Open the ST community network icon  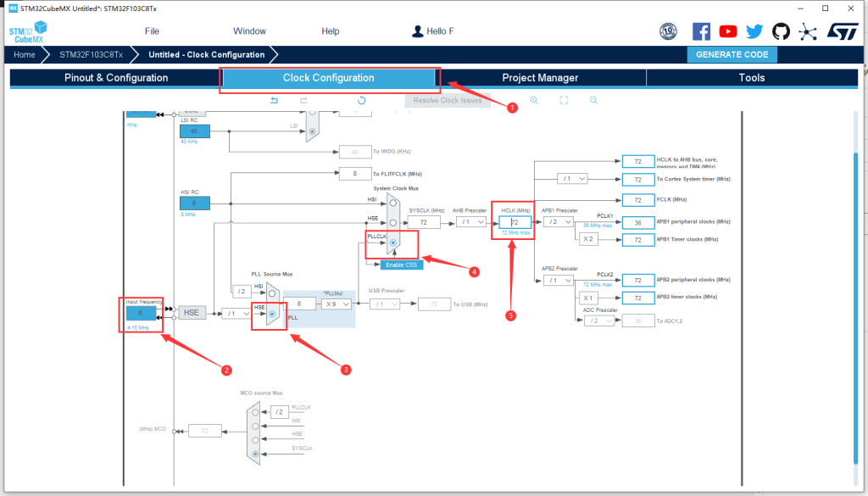(808, 31)
